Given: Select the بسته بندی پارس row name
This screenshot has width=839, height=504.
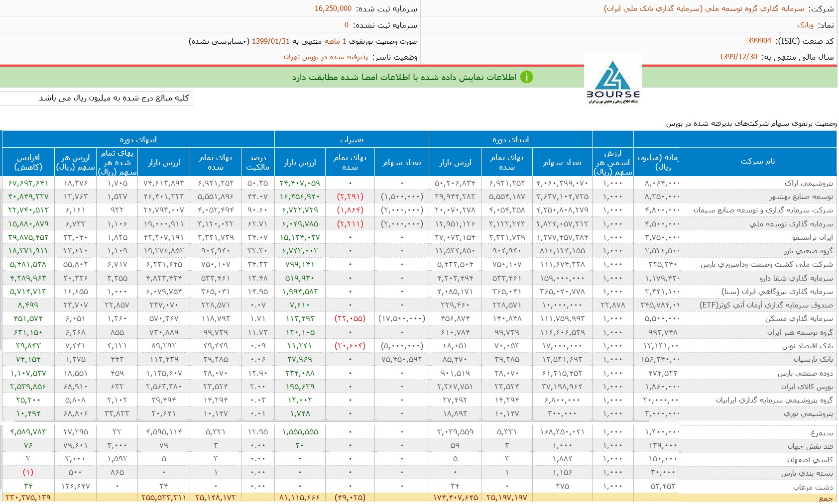Looking at the screenshot, I should click(807, 473).
